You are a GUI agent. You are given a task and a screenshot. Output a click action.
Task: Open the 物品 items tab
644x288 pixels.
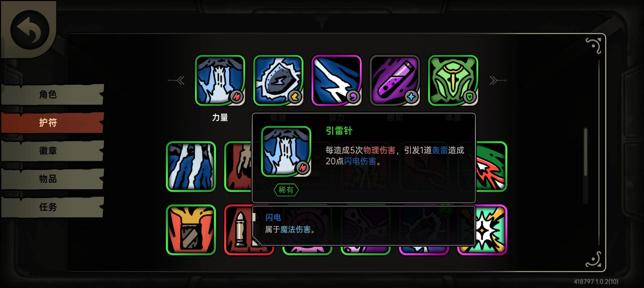[x=52, y=179]
